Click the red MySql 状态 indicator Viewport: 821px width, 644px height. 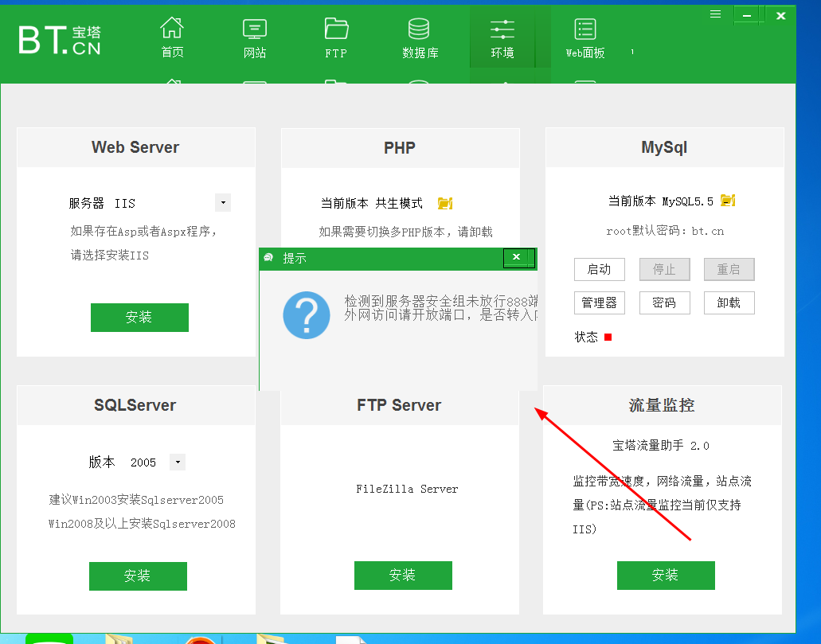click(x=608, y=338)
